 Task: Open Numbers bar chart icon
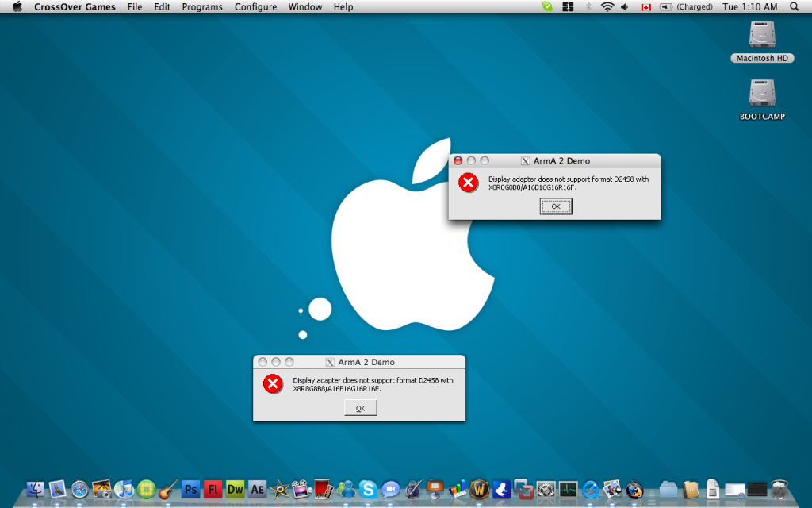(458, 489)
